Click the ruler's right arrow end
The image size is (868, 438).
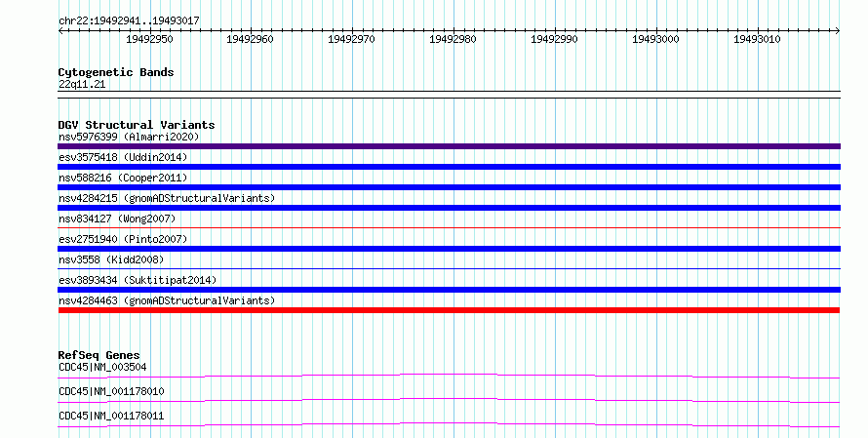coord(838,31)
